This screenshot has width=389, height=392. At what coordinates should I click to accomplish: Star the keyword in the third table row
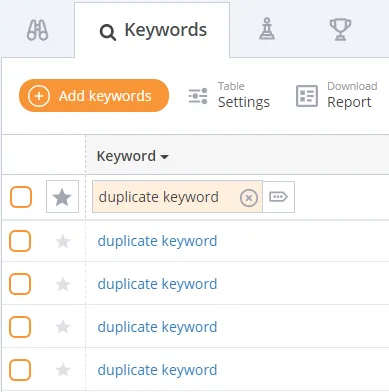[x=63, y=284]
